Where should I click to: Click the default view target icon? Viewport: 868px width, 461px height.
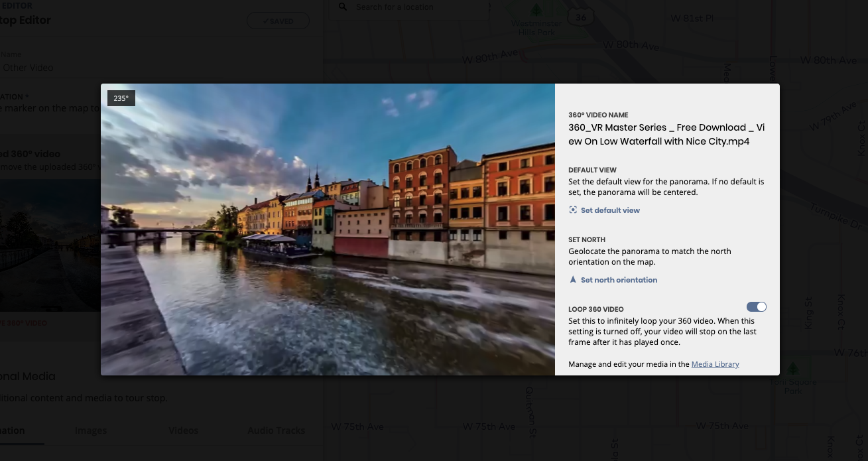tap(573, 210)
